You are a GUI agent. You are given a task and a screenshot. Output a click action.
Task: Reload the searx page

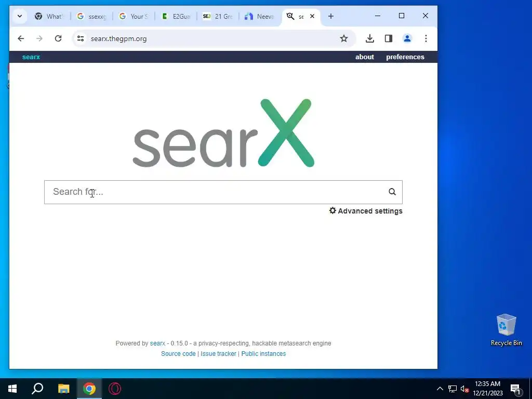[58, 38]
